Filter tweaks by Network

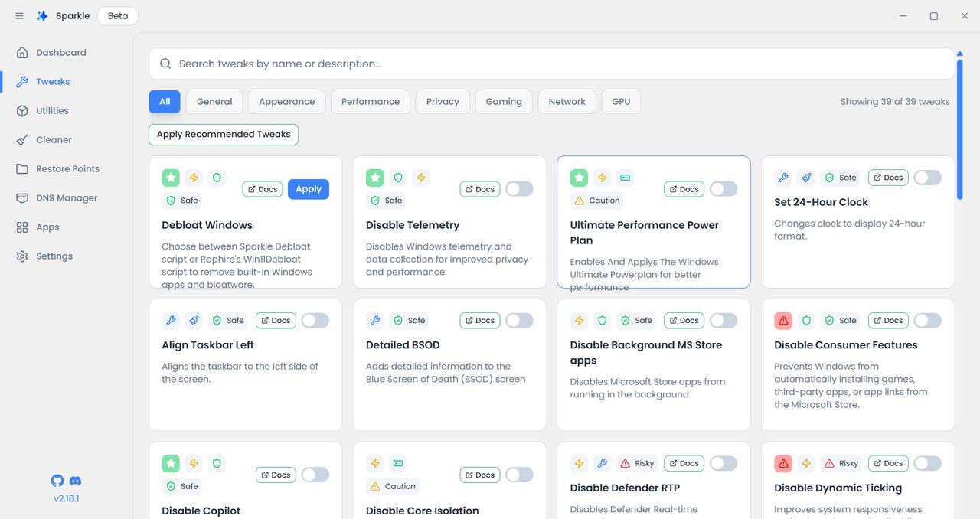[x=567, y=102]
